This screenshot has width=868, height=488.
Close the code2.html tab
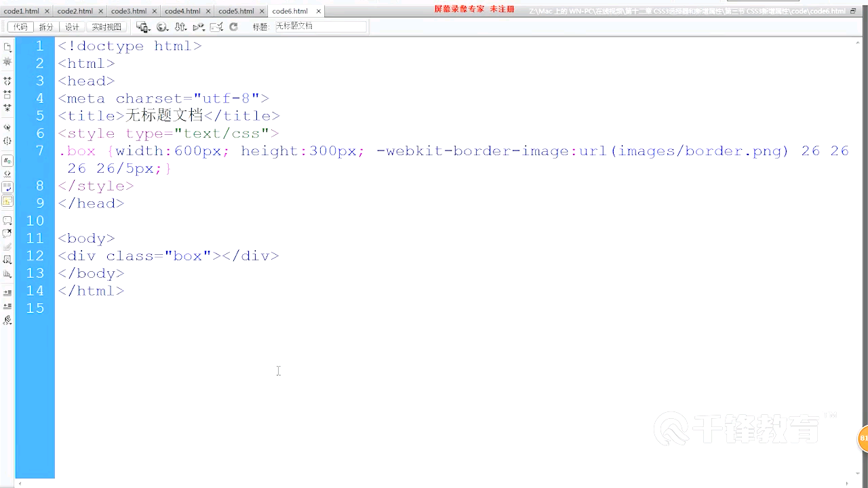(x=100, y=12)
